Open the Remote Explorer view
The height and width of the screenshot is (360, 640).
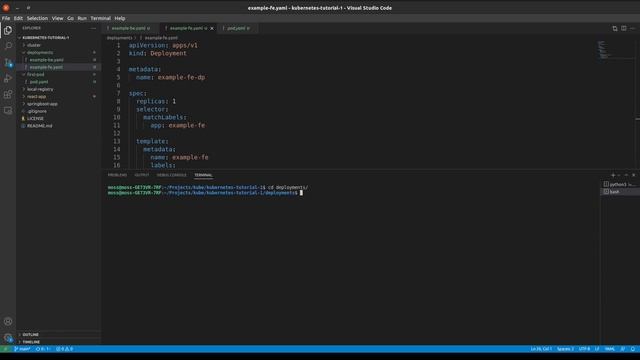[x=8, y=110]
